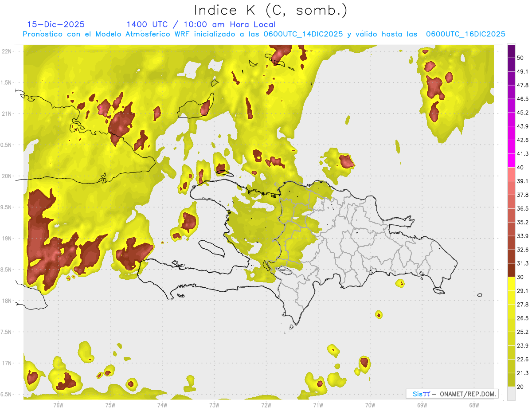Viewport: 532px width, 411px height.
Task: Click the colorbar value "21.3"
Action: coord(523,373)
